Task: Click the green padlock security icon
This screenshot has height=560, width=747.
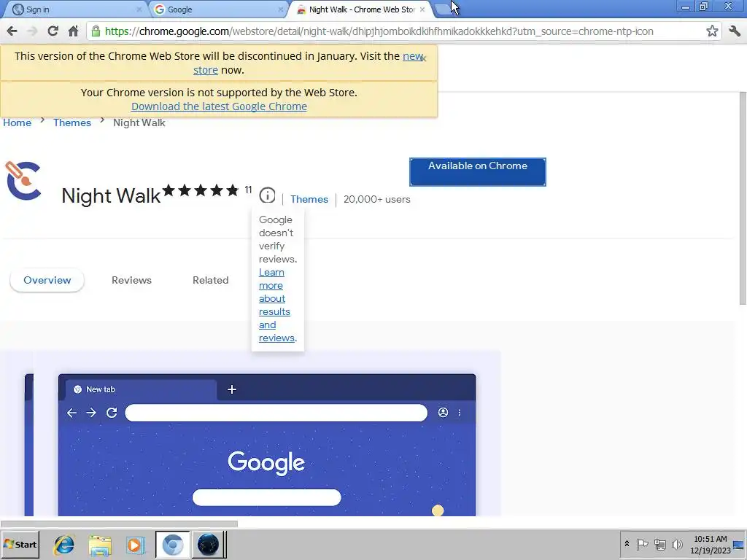Action: click(96, 31)
